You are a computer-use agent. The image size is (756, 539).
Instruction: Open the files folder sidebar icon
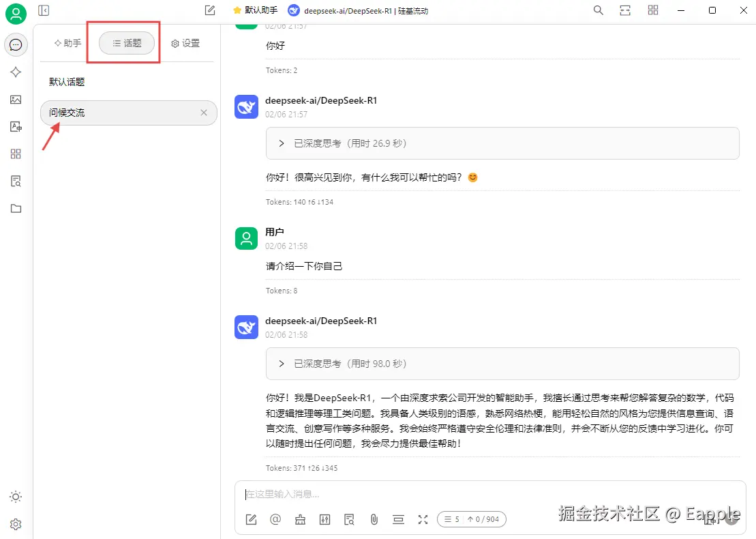point(16,209)
